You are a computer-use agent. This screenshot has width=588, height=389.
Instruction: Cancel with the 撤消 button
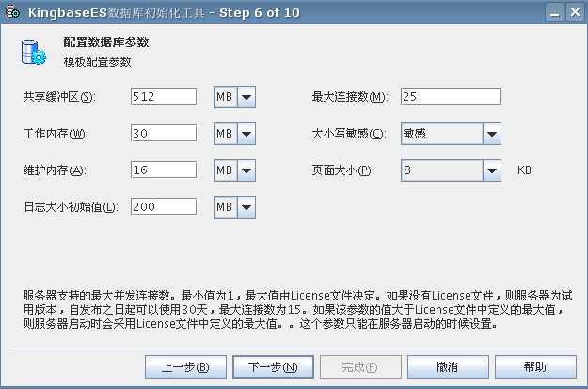pos(448,366)
